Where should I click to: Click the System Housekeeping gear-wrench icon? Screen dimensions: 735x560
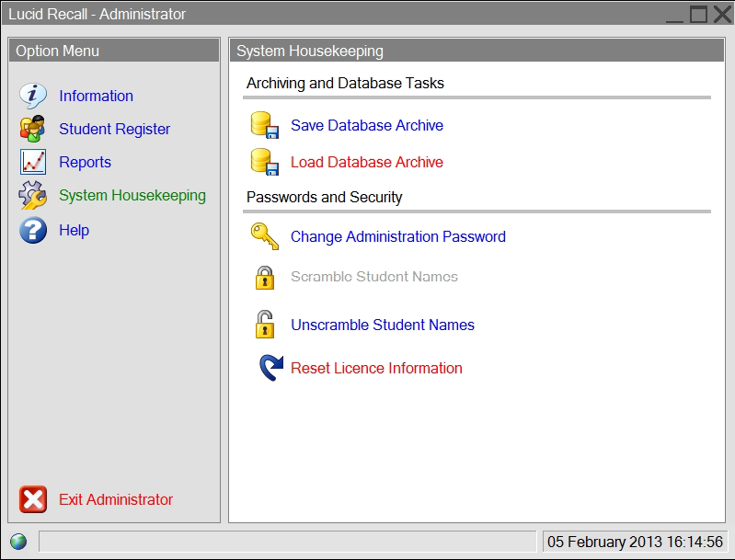tap(33, 195)
